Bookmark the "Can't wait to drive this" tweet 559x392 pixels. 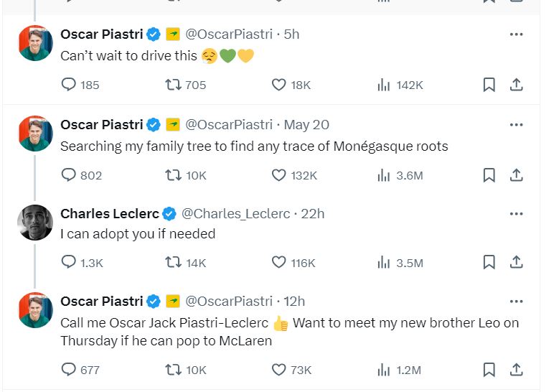click(x=489, y=85)
